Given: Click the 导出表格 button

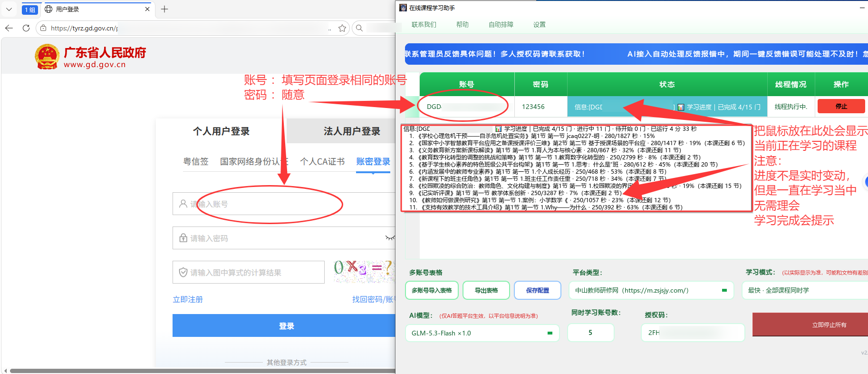Looking at the screenshot, I should 486,290.
